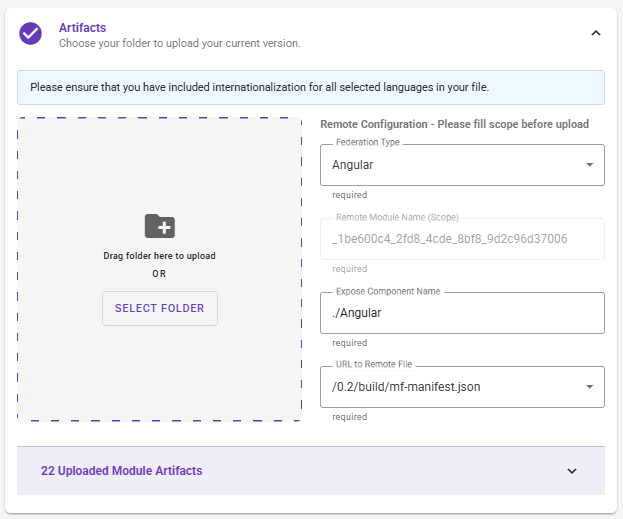Viewport: 623px width, 519px height.
Task: Click the Federation Type field label
Action: [x=368, y=142]
